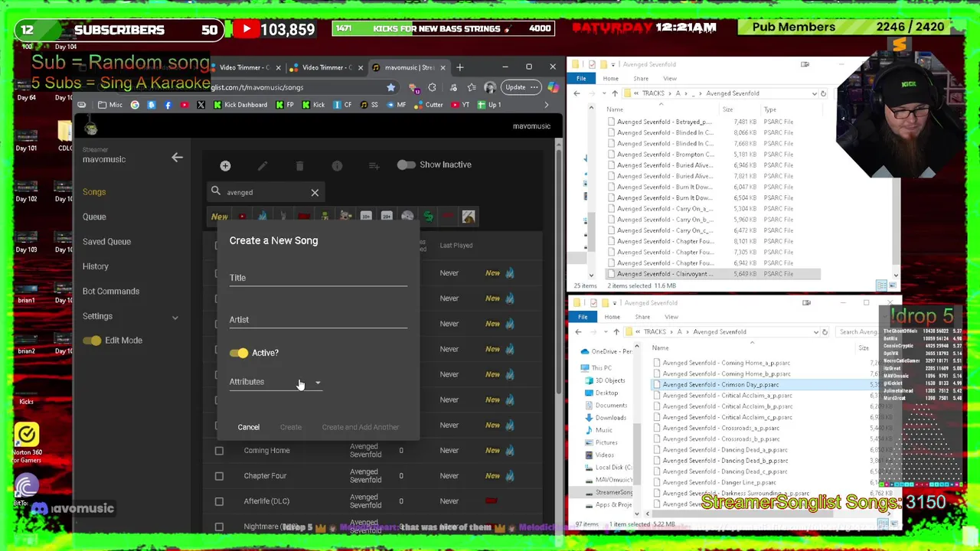Open the Facebook bookmark icon

tap(168, 105)
